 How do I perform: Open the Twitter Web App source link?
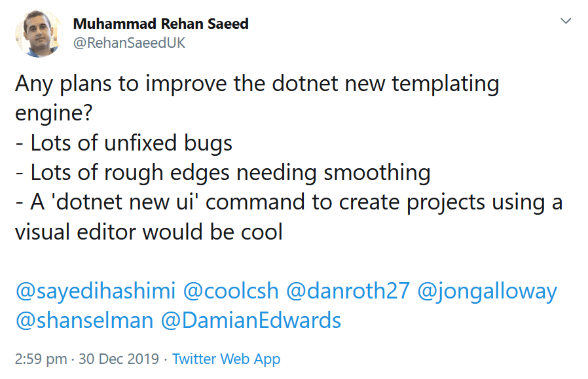[226, 359]
